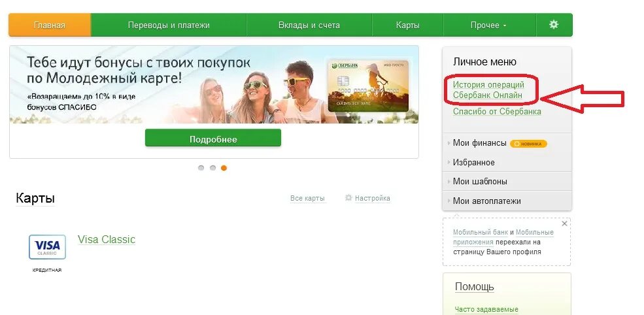Image resolution: width=644 pixels, height=315 pixels.
Task: Expand the Прочее dropdown menu
Action: pos(490,25)
